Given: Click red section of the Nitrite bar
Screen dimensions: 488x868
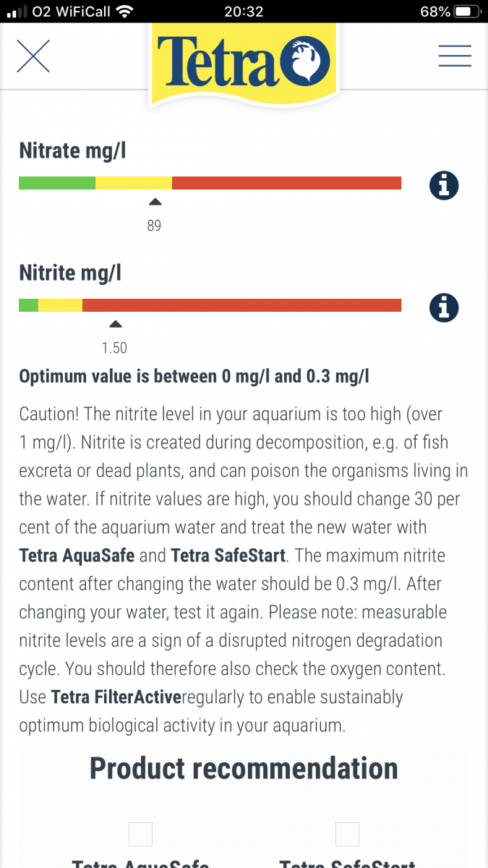Looking at the screenshot, I should pyautogui.click(x=241, y=305).
